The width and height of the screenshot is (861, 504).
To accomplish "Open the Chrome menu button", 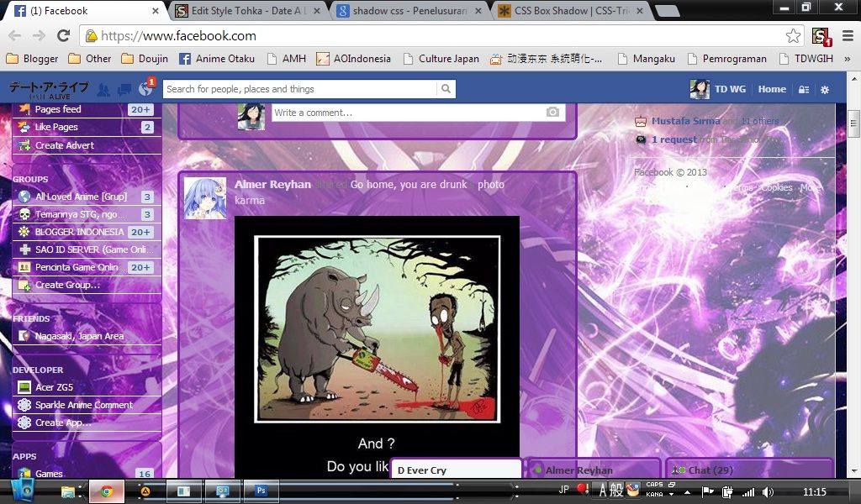I will point(848,35).
